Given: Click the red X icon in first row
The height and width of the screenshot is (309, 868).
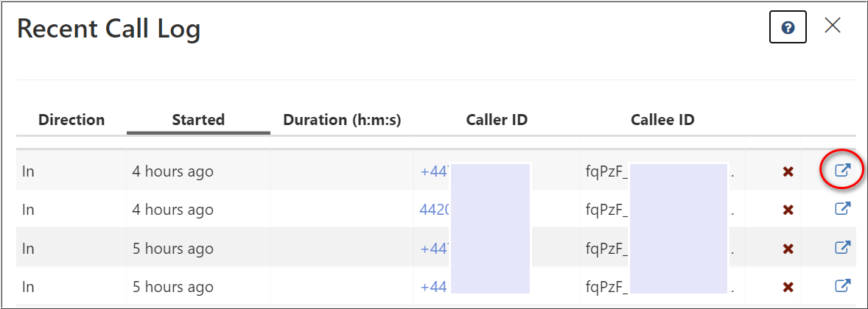Looking at the screenshot, I should [788, 172].
